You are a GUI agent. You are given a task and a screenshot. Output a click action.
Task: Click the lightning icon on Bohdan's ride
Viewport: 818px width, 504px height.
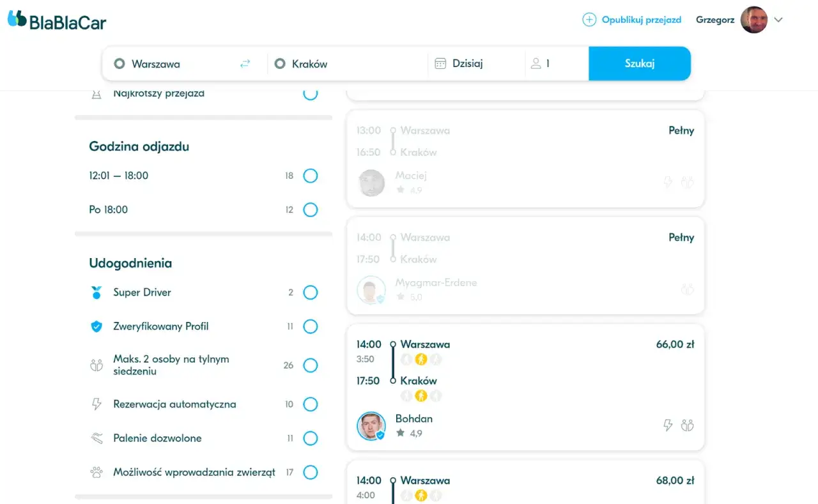pos(668,425)
